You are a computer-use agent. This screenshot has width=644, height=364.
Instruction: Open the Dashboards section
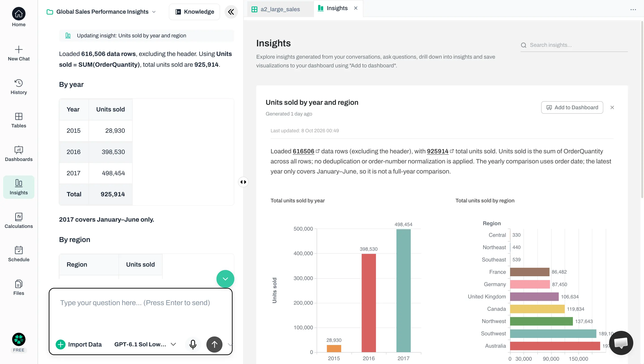[19, 154]
